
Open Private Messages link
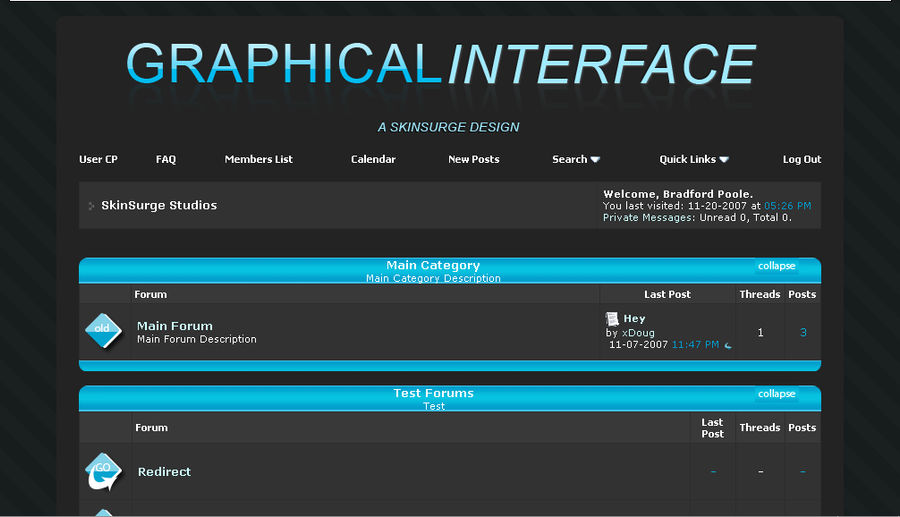click(x=647, y=217)
